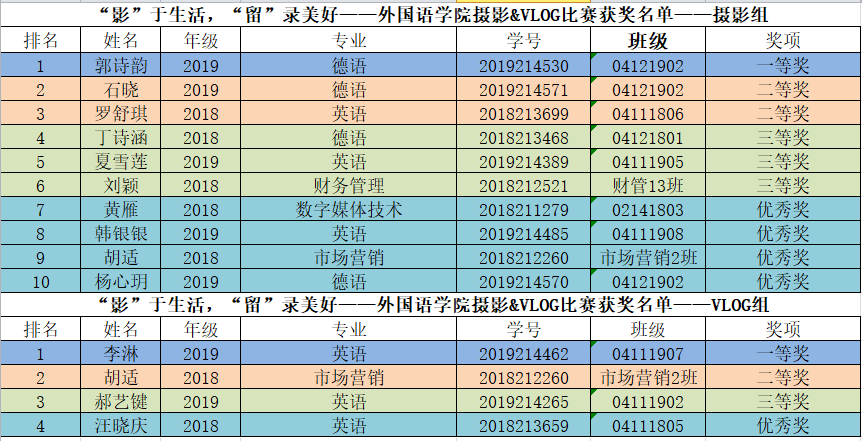Select the class cell 财管13班
The image size is (862, 441).
(647, 185)
